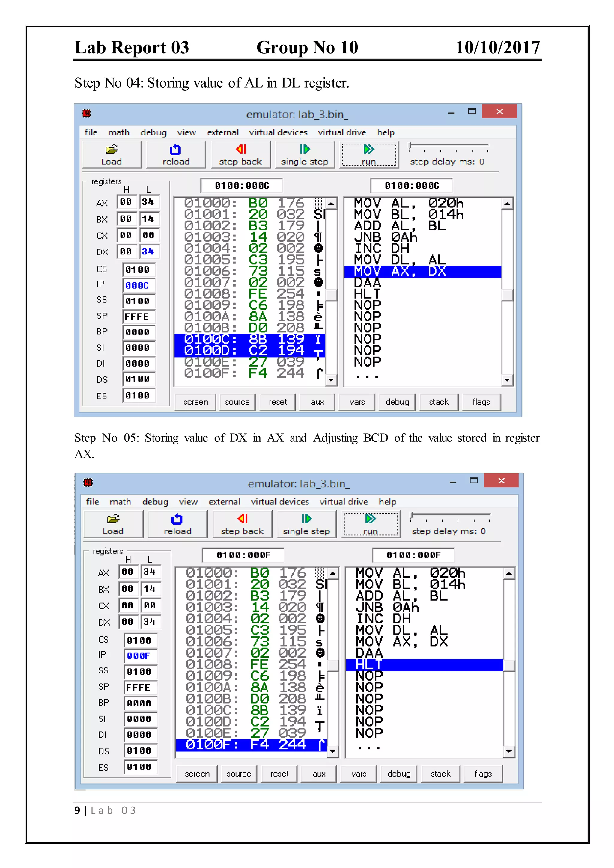
Task: Click vars button in upper emulator window
Action: [x=357, y=402]
